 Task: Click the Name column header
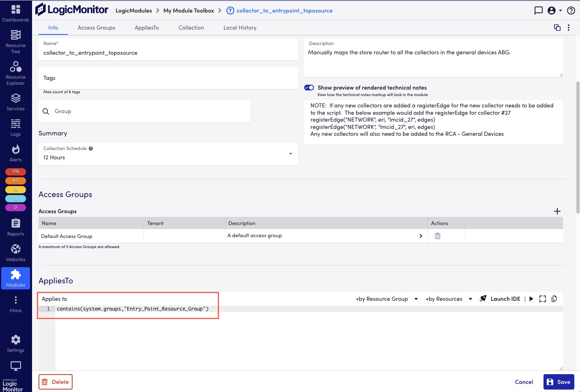[x=91, y=223]
